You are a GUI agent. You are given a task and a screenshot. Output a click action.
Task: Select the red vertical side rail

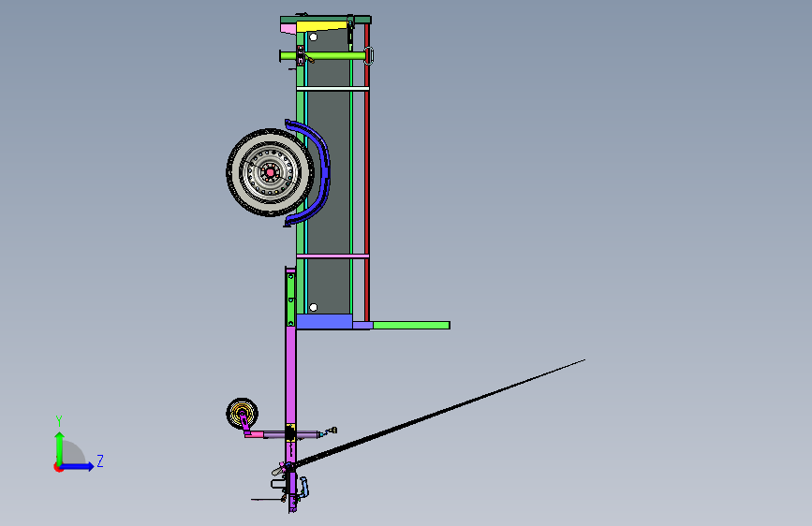[x=366, y=171]
